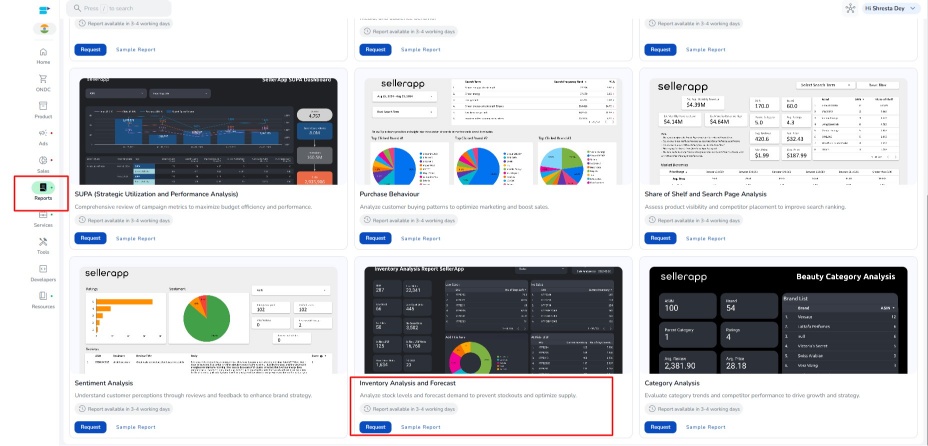Request the Category Analysis report

coord(660,427)
